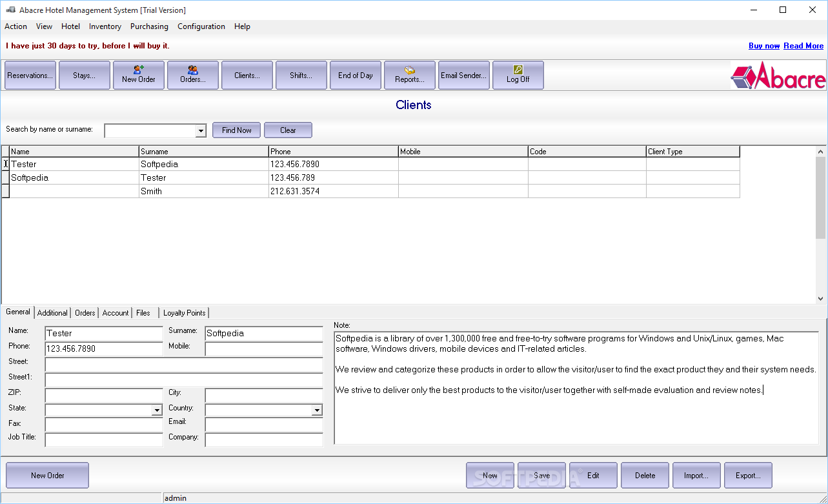Open Stays from the toolbar
Image resolution: width=828 pixels, height=504 pixels.
coord(85,75)
